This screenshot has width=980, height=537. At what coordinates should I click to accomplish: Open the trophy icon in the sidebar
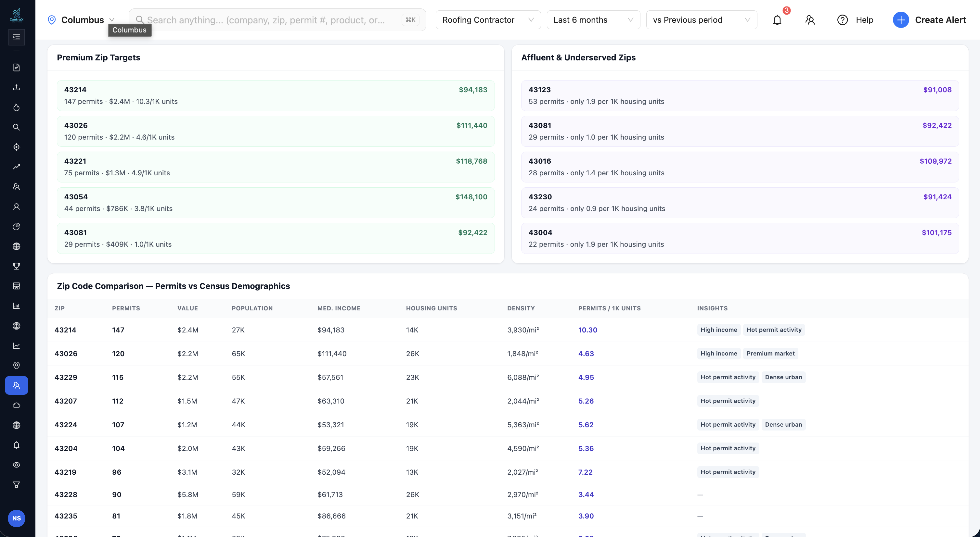point(16,266)
